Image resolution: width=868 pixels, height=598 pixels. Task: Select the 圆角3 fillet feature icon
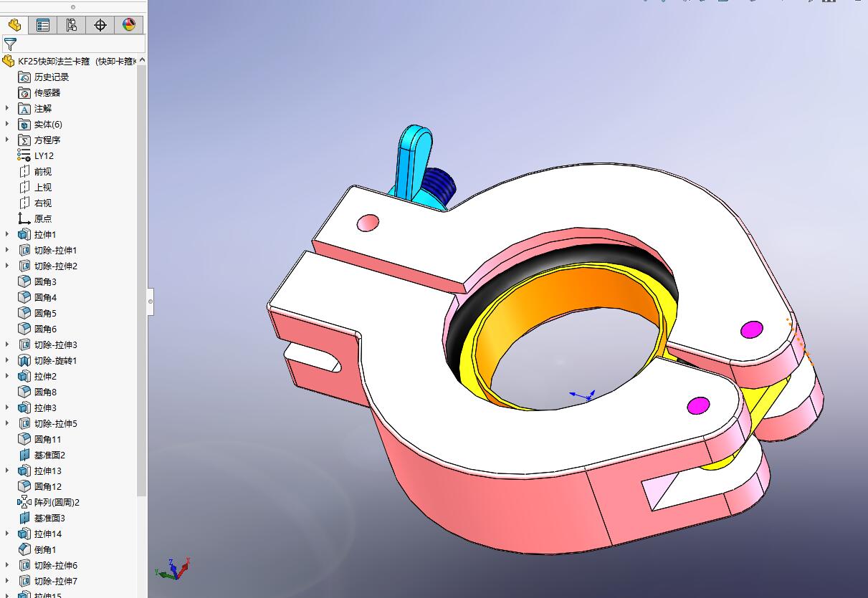[x=24, y=281]
